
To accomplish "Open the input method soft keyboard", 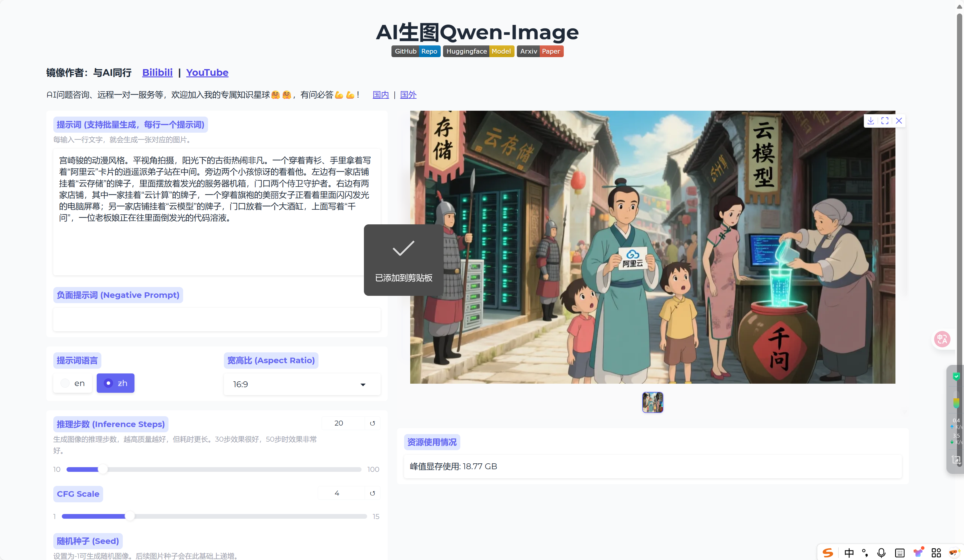I will 900,553.
